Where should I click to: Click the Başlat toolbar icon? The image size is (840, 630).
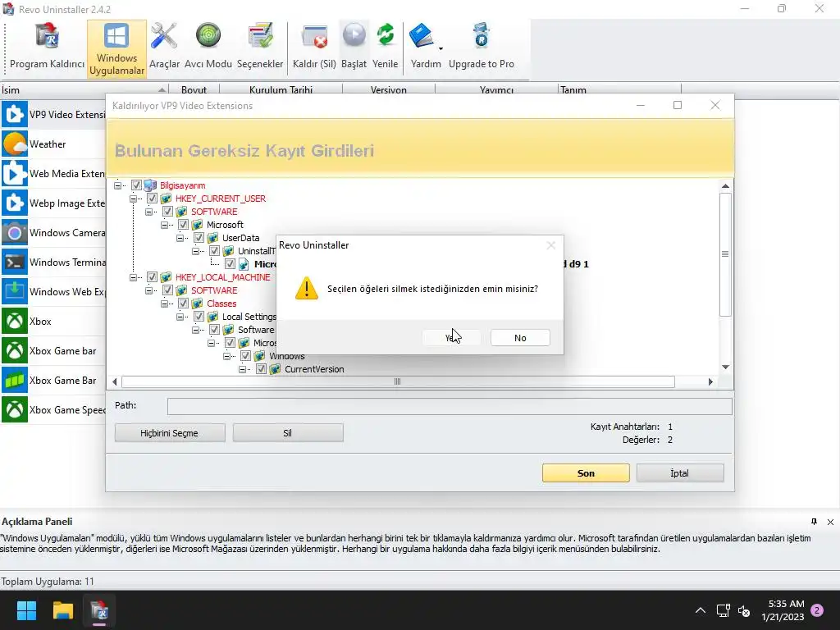[x=354, y=47]
